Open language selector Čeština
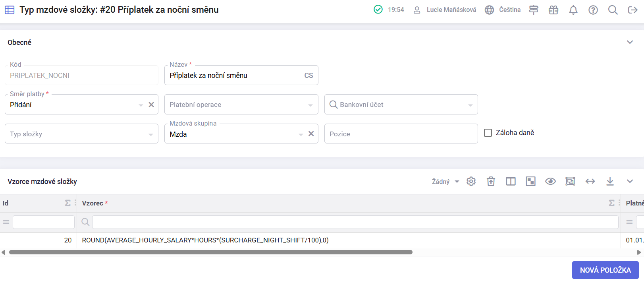644x281 pixels. coord(503,10)
